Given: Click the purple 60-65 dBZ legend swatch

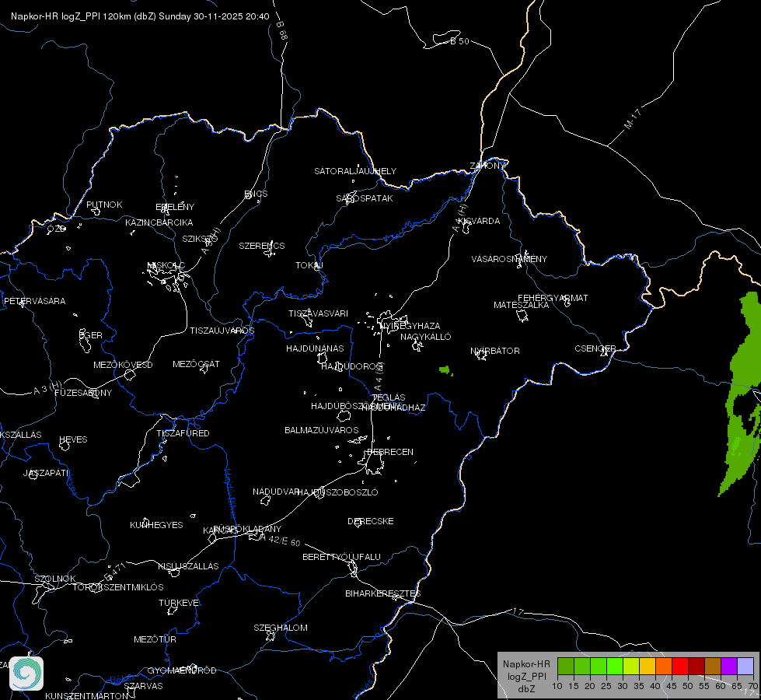Looking at the screenshot, I should pyautogui.click(x=729, y=666).
